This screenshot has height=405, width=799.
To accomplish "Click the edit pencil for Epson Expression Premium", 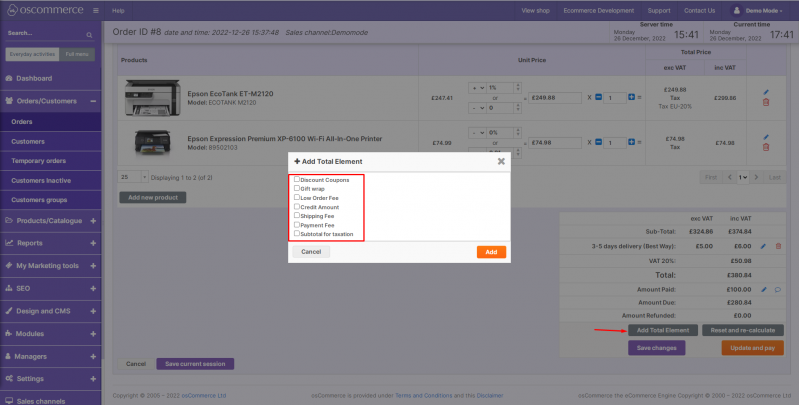I will point(766,137).
